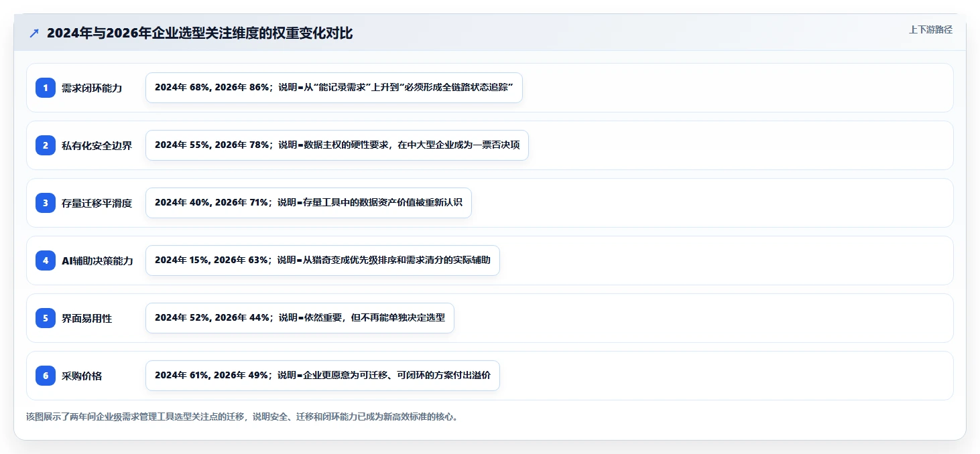Select the '存量迁移平滑度' row label
This screenshot has width=980, height=454.
point(97,203)
